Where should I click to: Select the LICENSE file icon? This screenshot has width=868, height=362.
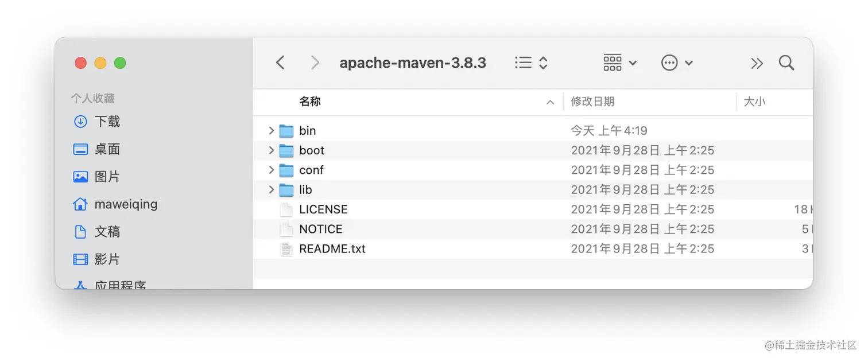pos(286,209)
